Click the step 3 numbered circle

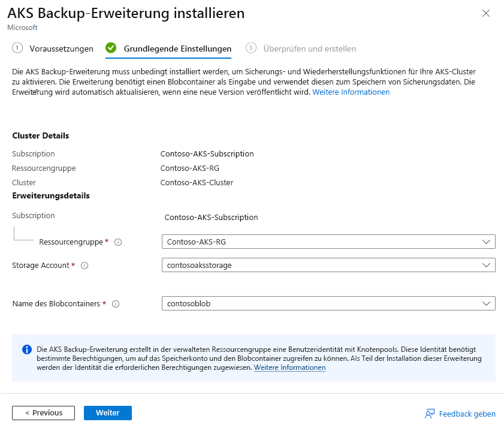(x=251, y=49)
